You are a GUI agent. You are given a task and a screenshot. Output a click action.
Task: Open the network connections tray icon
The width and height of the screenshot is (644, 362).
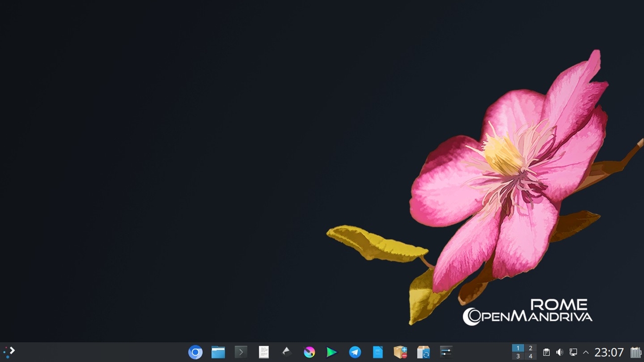573,352
